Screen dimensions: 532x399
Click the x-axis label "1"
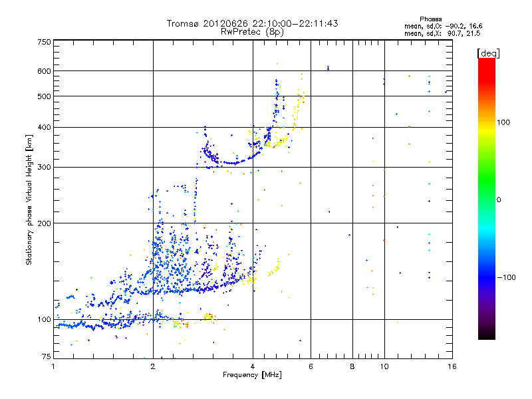pos(54,366)
